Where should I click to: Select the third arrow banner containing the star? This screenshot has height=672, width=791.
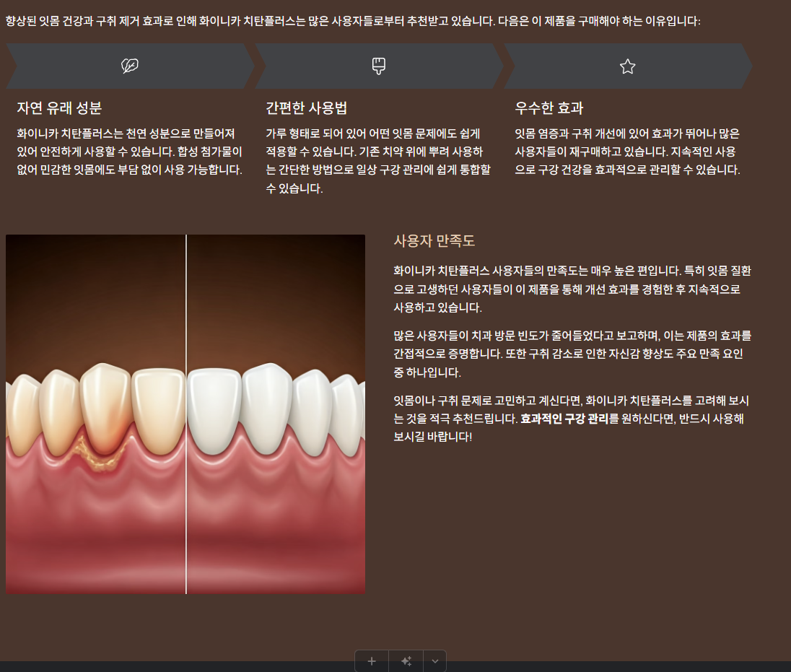(627, 66)
